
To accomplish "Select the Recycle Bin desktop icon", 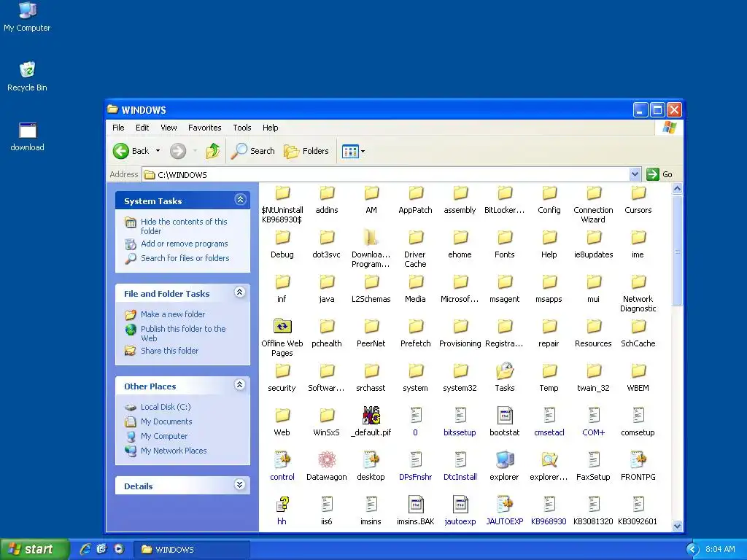I will click(27, 76).
